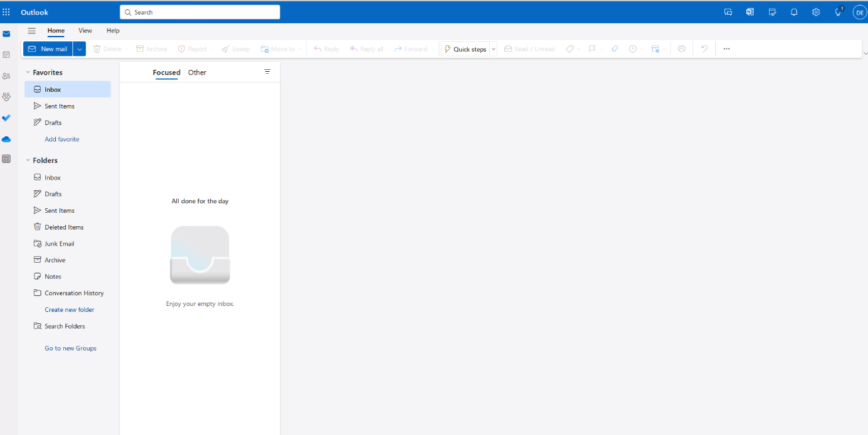Click the Create new folder link
Image resolution: width=868 pixels, height=435 pixels.
[70, 309]
